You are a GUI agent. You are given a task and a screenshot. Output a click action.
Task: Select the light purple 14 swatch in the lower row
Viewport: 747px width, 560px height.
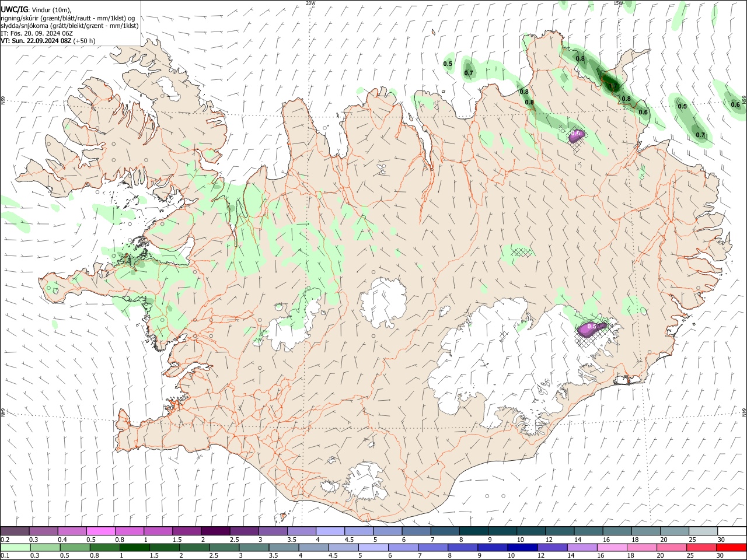point(582,548)
